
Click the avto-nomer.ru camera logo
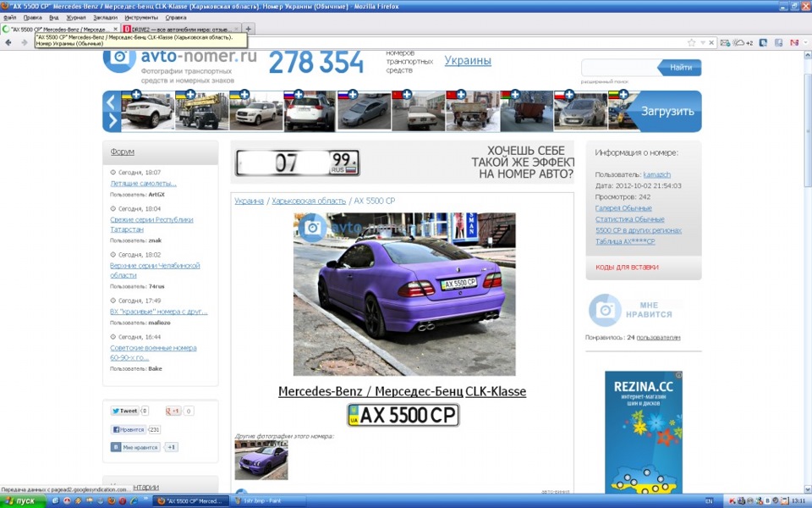coord(119,59)
